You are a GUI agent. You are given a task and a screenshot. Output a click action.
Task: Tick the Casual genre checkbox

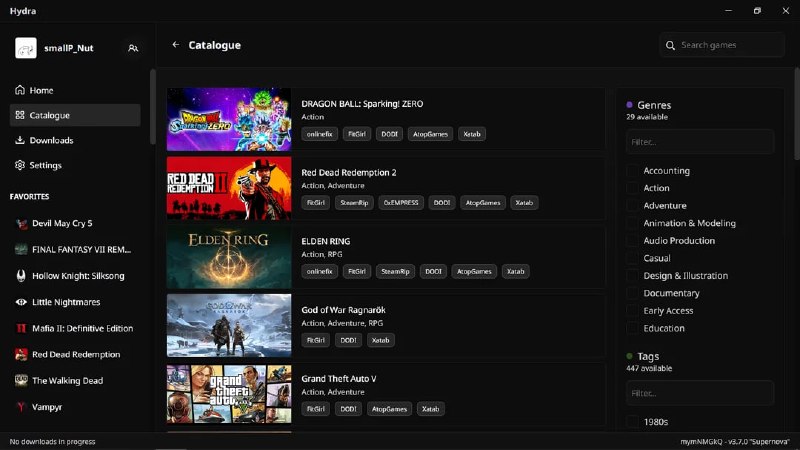(x=632, y=258)
